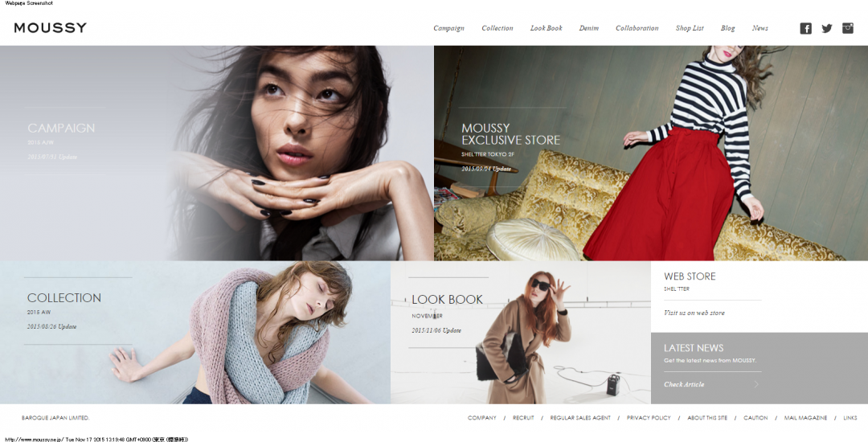Click the Visit us on web store link
This screenshot has width=868, height=442.
click(x=694, y=313)
